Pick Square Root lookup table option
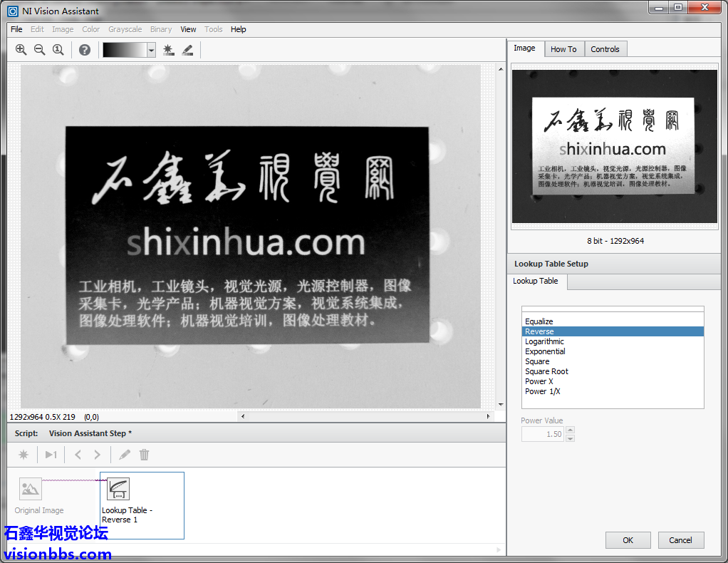Image resolution: width=728 pixels, height=563 pixels. point(546,371)
